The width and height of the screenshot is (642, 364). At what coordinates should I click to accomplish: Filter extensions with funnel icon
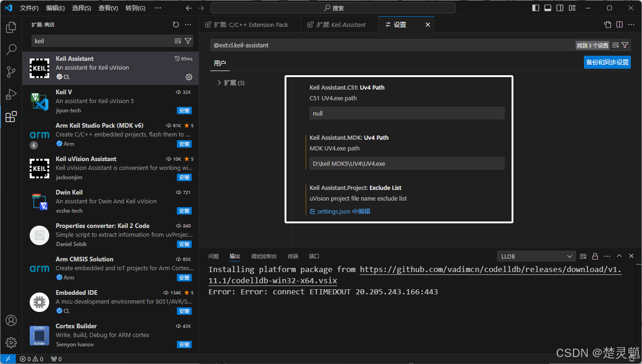coord(188,41)
